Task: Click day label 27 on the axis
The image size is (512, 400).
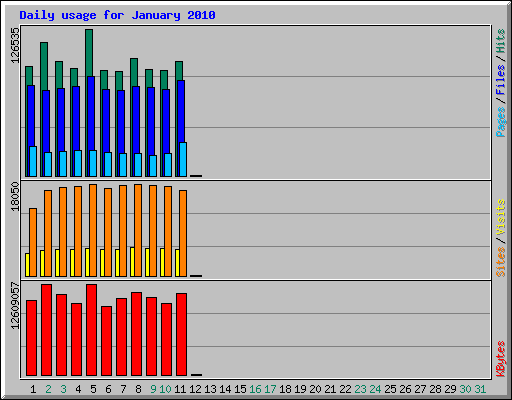Action: pyautogui.click(x=420, y=389)
